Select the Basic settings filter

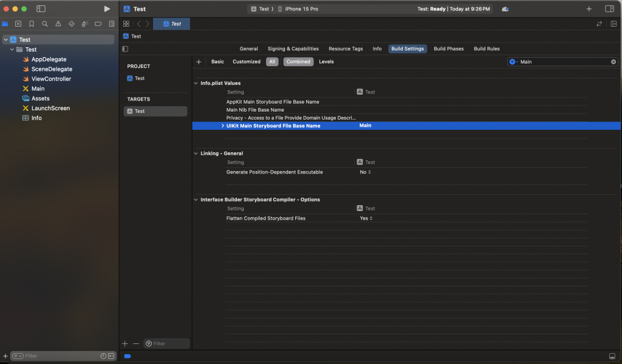coord(217,62)
